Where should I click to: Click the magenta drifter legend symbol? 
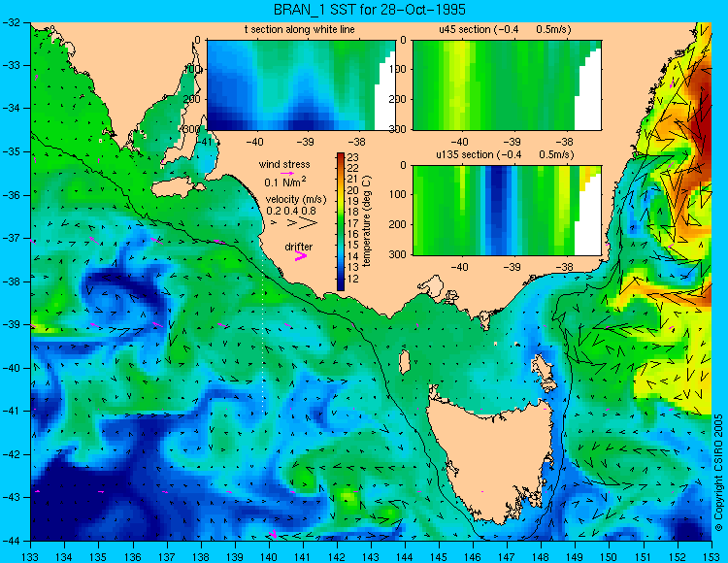point(301,255)
